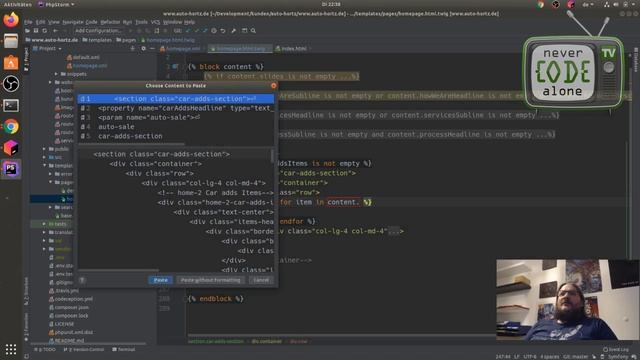Viewport: 640px width, 360px height.
Task: Click the Revert undo arrow icon
Action: tap(223, 31)
